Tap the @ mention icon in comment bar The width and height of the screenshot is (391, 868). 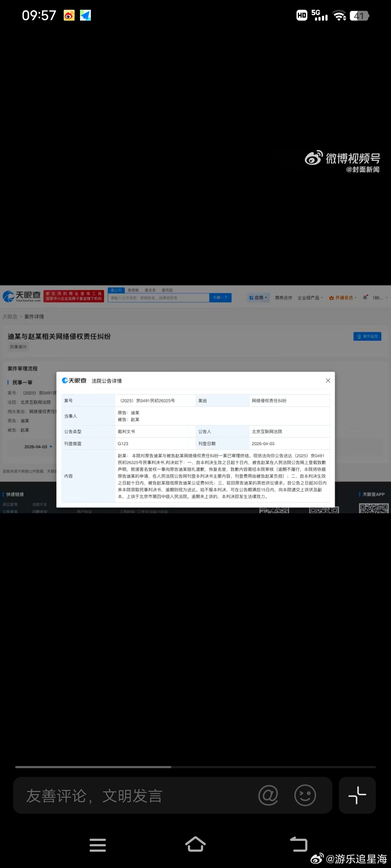tap(268, 795)
